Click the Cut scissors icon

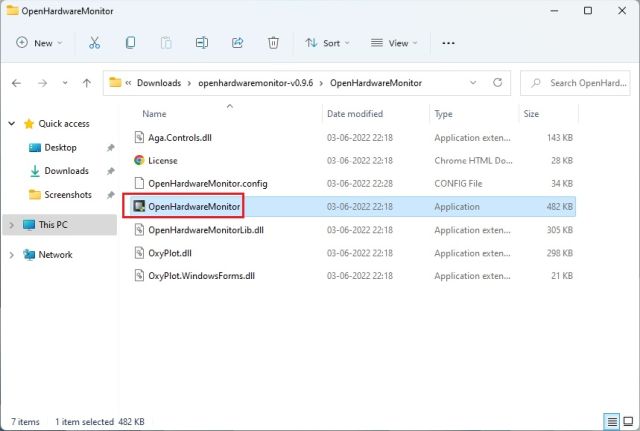94,43
